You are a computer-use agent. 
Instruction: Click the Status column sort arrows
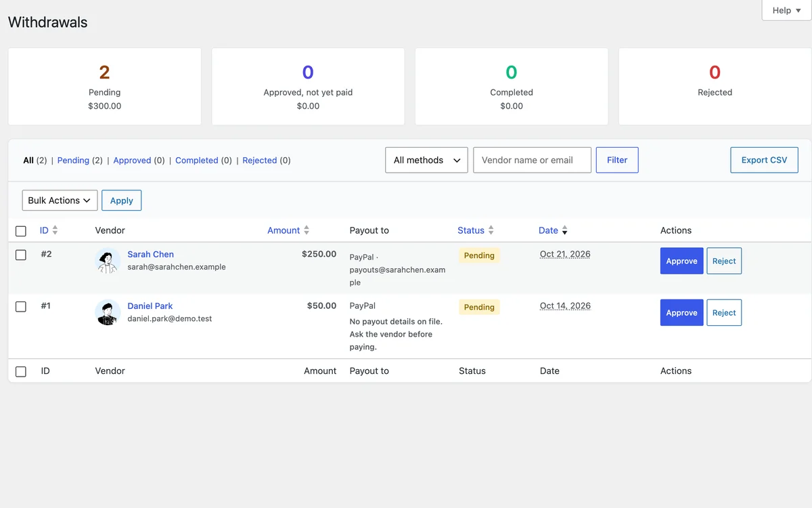tap(491, 230)
